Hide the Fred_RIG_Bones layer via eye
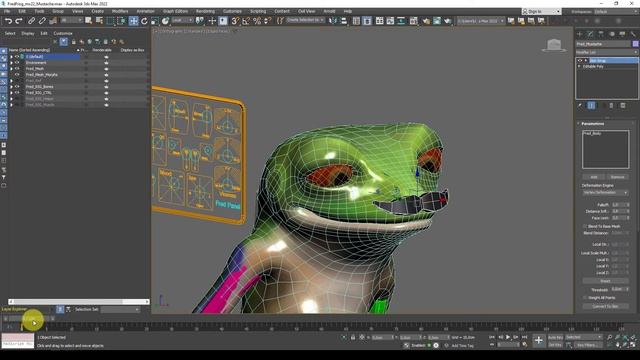Image resolution: width=640 pixels, height=360 pixels. 17,87
